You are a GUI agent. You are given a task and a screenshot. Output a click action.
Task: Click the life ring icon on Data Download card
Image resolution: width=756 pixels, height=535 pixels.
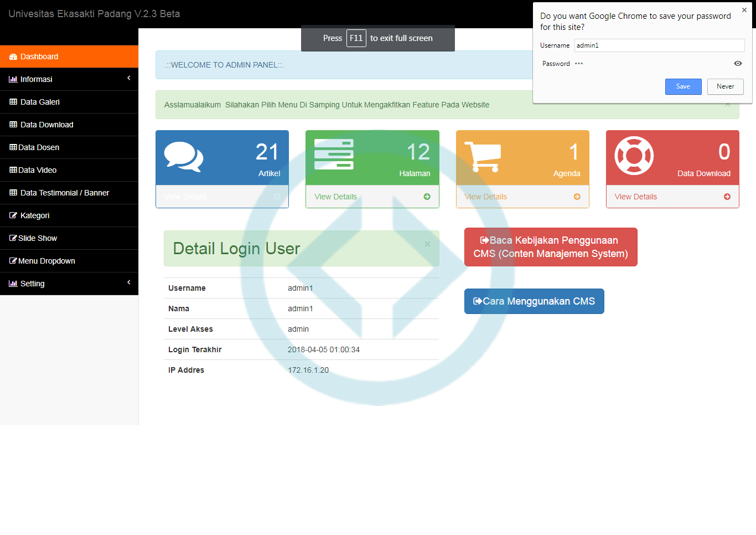(634, 154)
